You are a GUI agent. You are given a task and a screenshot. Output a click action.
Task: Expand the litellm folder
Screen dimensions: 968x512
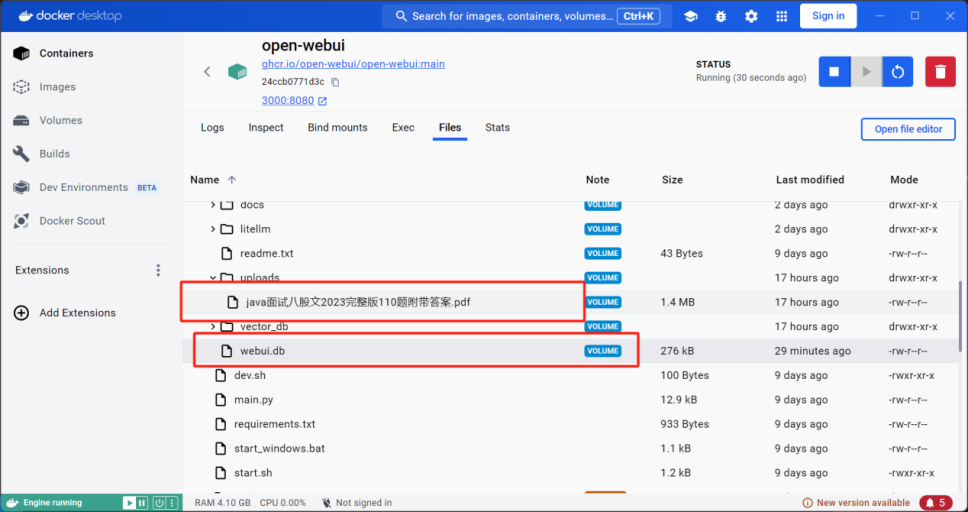click(x=213, y=229)
